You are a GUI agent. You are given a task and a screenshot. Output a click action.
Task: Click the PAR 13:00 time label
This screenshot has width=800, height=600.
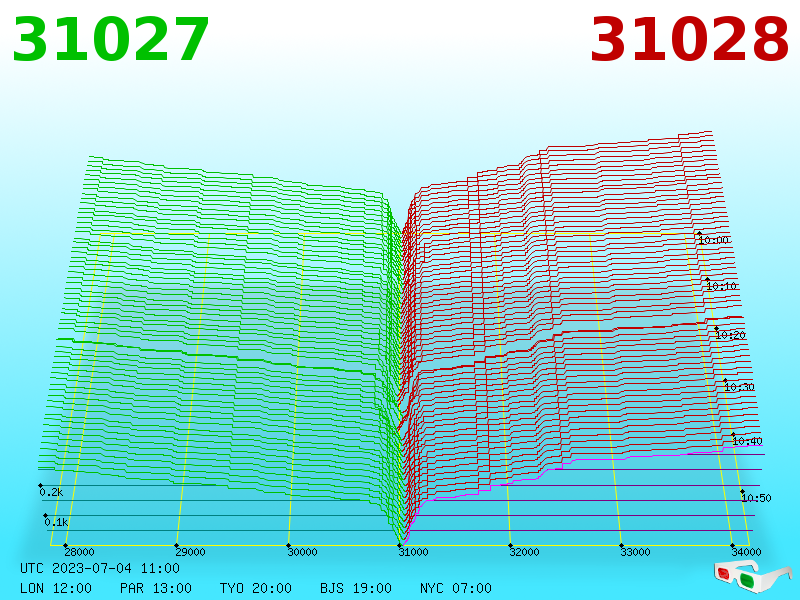(156, 588)
